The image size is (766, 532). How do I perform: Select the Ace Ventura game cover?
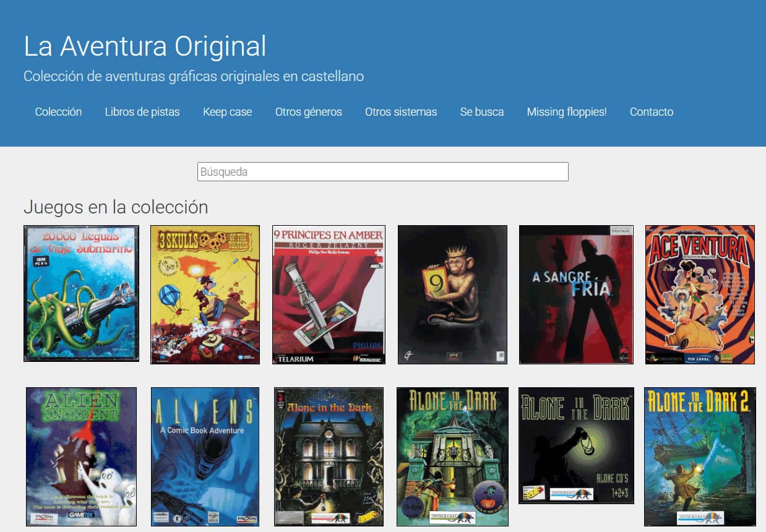click(x=700, y=294)
